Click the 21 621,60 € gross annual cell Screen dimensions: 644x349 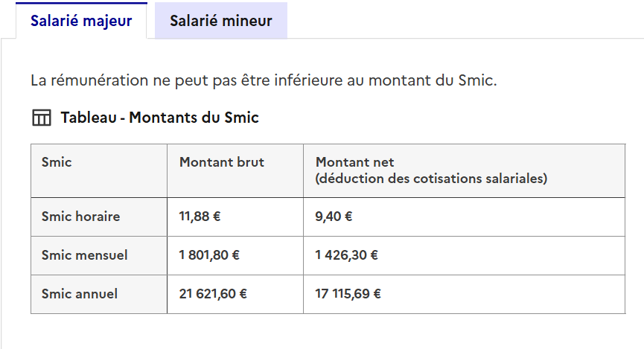point(235,294)
